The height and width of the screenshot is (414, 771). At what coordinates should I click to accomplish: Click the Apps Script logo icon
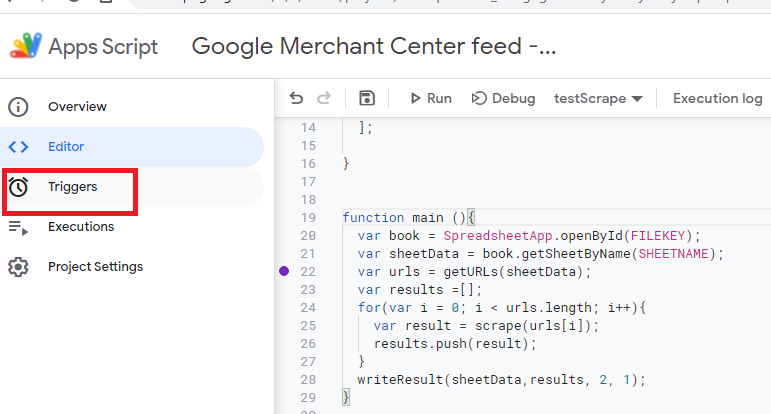point(25,46)
